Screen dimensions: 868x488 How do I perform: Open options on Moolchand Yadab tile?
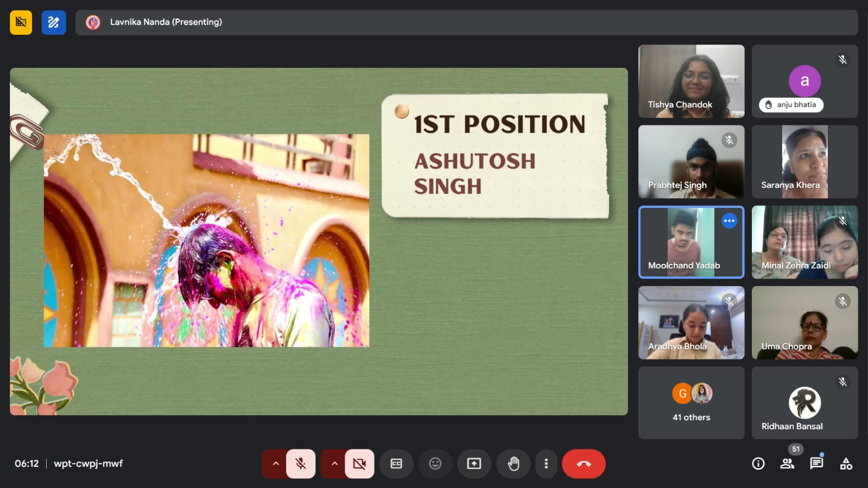point(729,221)
